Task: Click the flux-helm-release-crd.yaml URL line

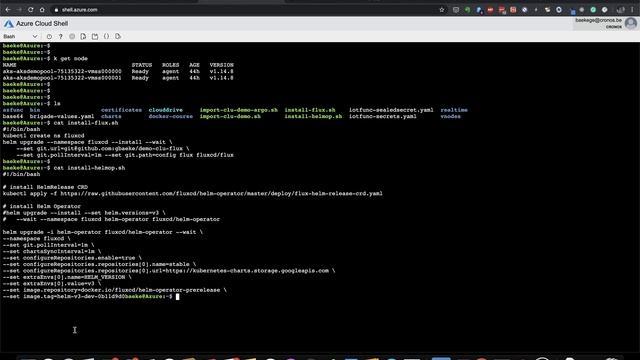Action: pyautogui.click(x=193, y=193)
